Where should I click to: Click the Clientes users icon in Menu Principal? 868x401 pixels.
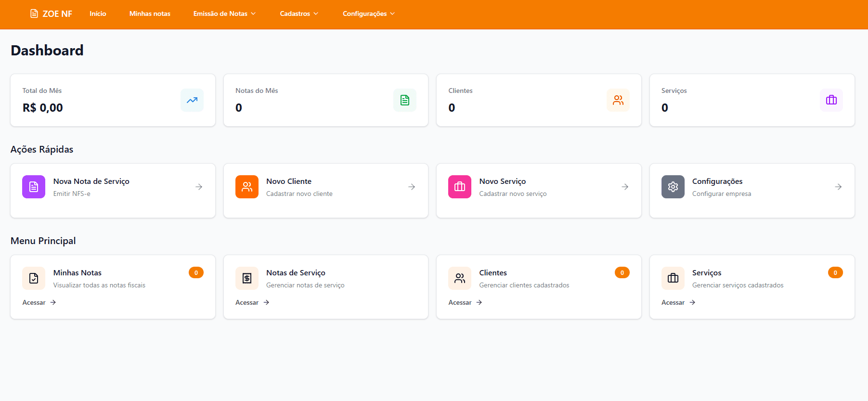(460, 278)
